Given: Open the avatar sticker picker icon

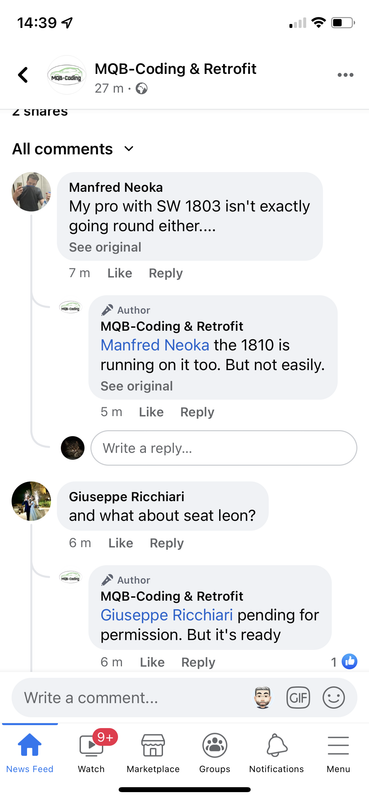Looking at the screenshot, I should (x=262, y=697).
